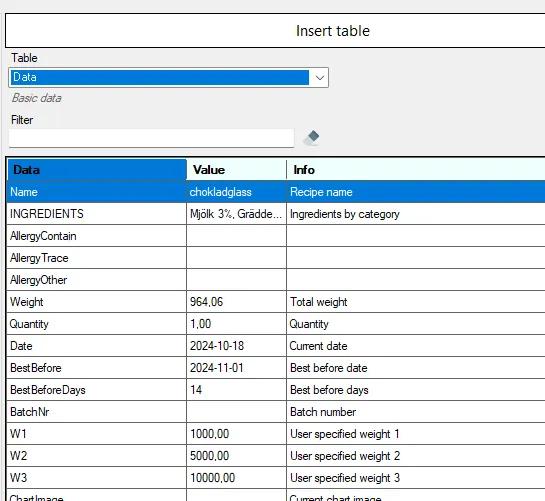Click the Current date info cell

pos(416,346)
